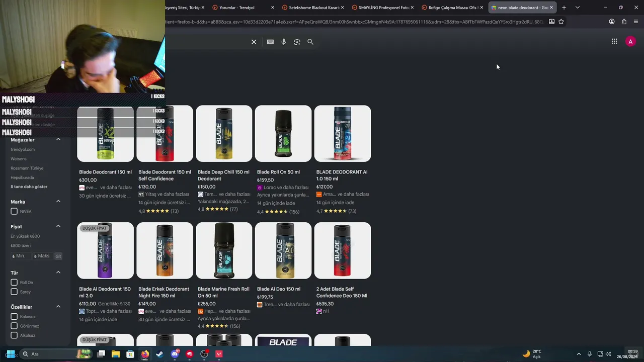Open the Firefox application menu
The width and height of the screenshot is (644, 362).
tap(636, 22)
